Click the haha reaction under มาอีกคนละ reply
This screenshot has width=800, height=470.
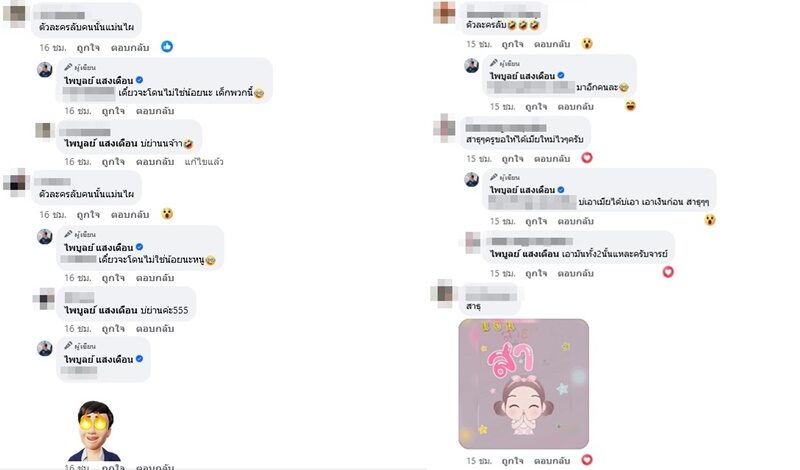(631, 106)
